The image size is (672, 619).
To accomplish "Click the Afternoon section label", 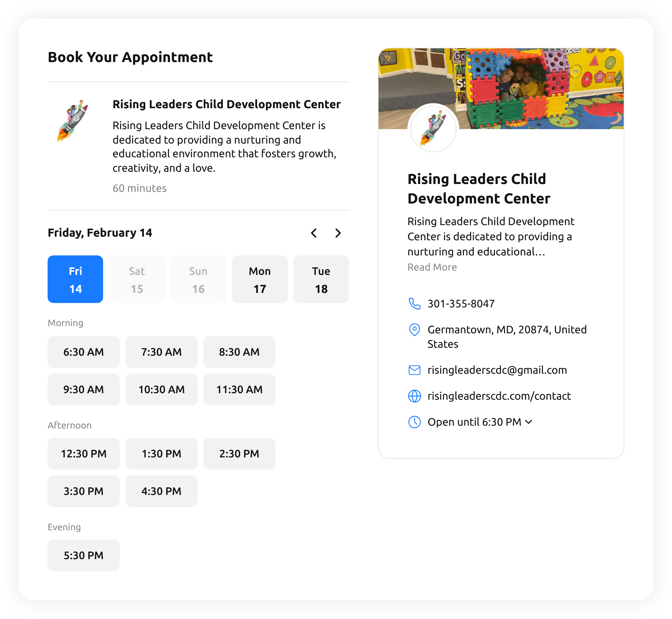I will (70, 425).
